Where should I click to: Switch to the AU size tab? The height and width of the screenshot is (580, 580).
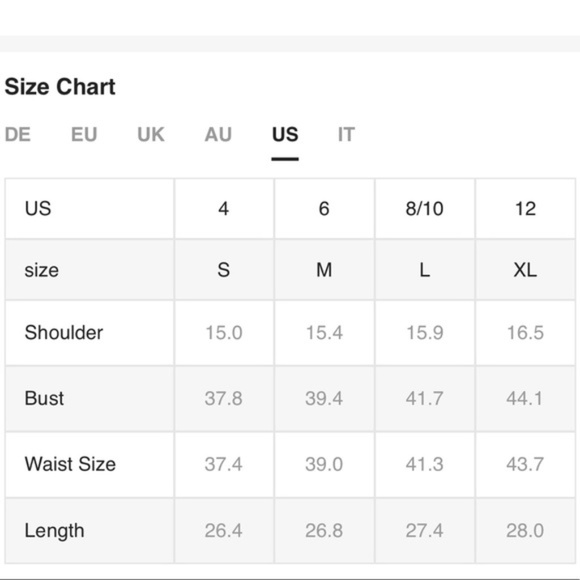pos(218,134)
